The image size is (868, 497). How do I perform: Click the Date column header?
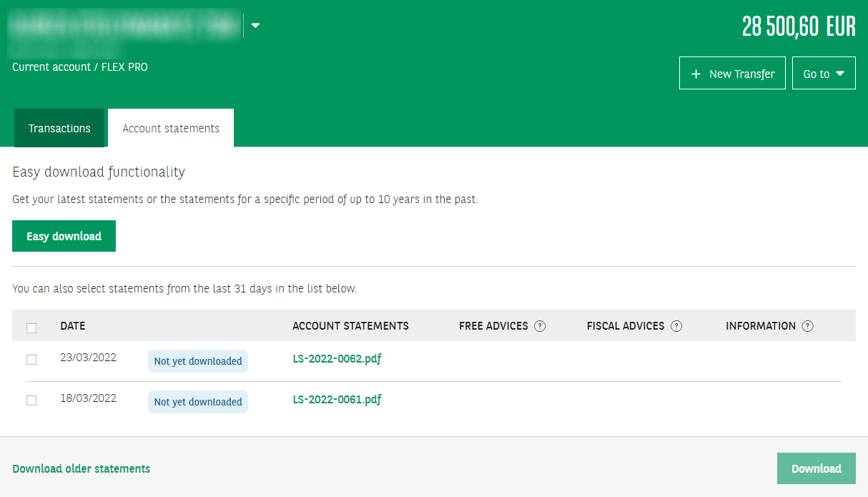(x=73, y=326)
